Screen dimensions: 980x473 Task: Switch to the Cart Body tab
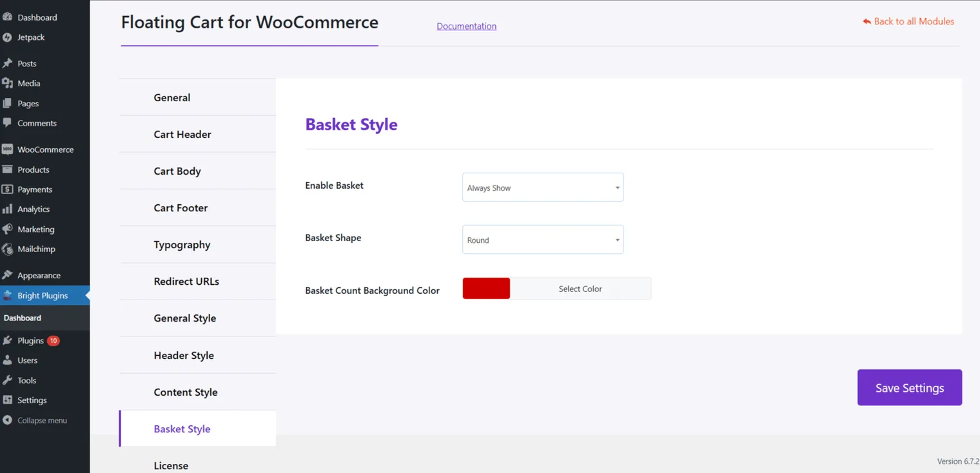[198, 171]
